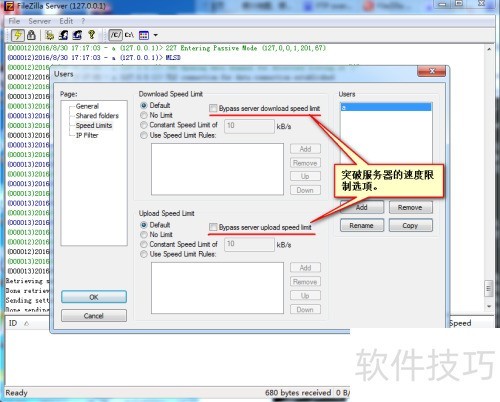500x402 pixels.
Task: Click the download speed rules list box
Action: (x=217, y=169)
